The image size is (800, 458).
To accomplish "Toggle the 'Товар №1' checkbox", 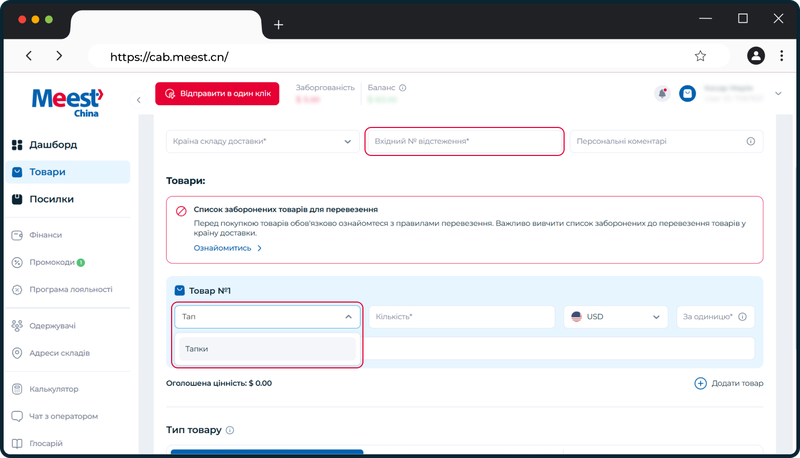I will [x=180, y=291].
